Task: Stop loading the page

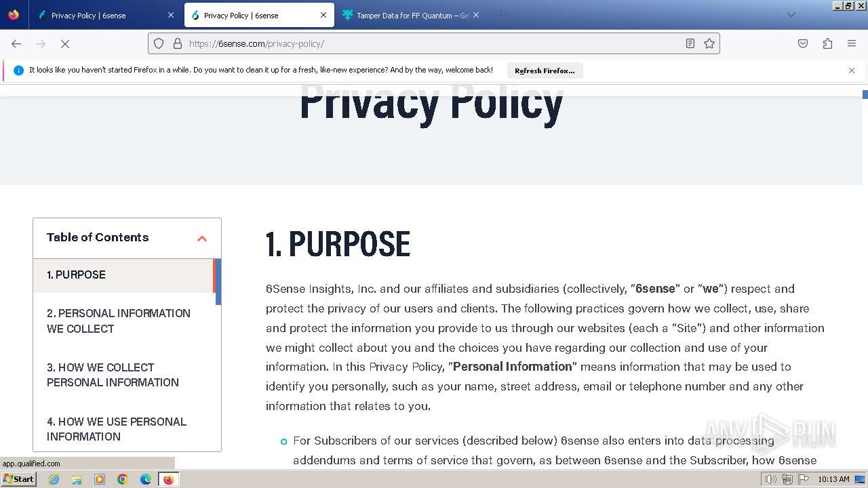Action: [65, 43]
